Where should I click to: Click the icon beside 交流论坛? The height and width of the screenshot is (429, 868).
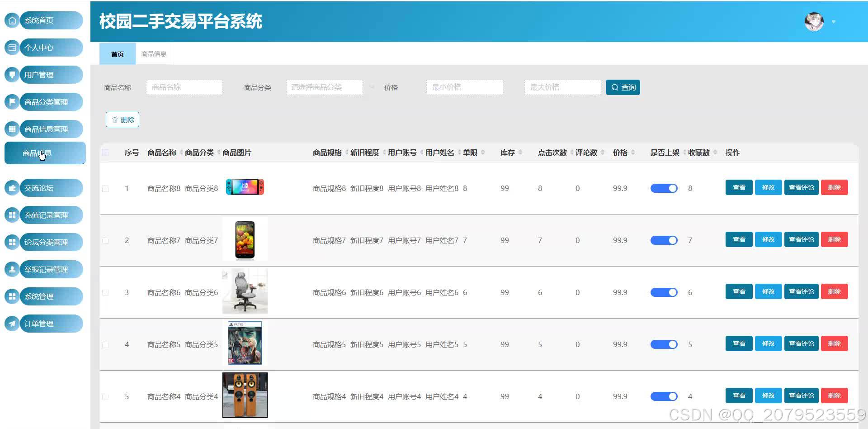(12, 188)
